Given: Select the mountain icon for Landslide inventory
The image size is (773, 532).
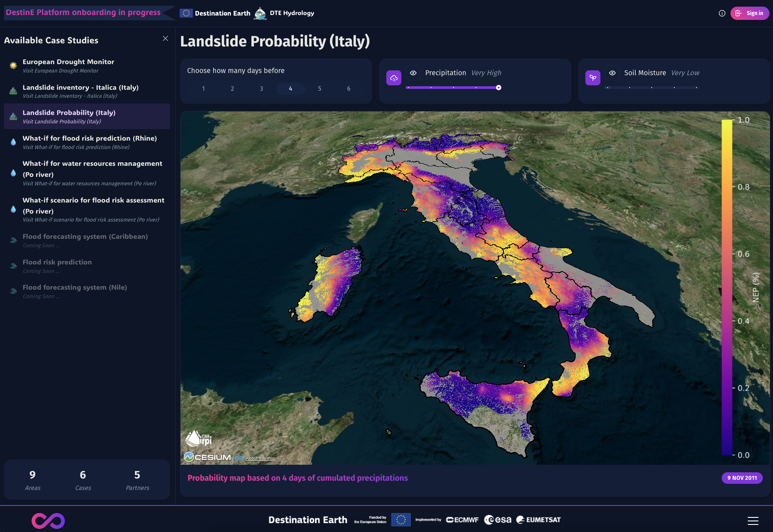Looking at the screenshot, I should pos(12,90).
